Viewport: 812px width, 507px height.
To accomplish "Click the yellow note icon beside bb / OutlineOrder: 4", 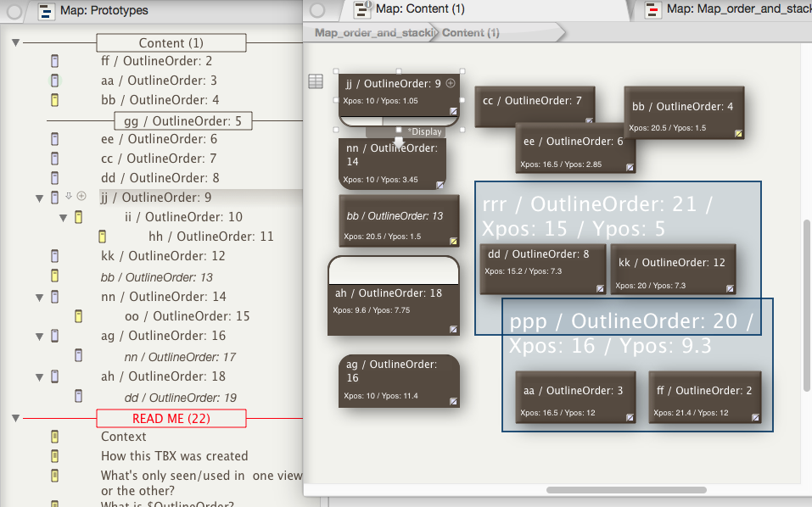I will pos(54,99).
